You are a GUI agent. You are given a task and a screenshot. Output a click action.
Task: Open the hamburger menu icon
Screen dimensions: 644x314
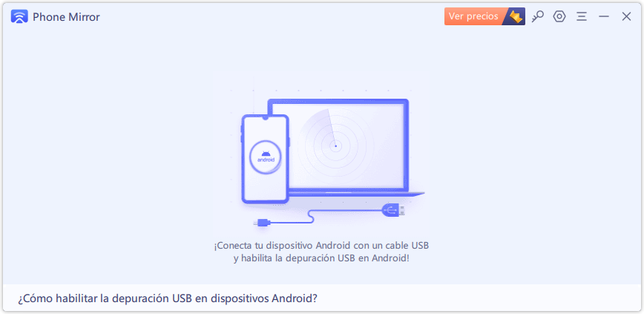point(581,16)
